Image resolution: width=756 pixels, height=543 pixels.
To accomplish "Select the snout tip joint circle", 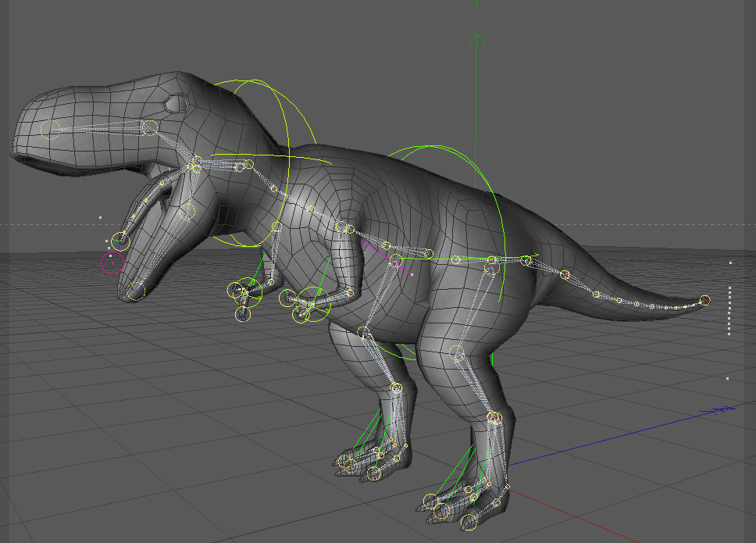I will [x=50, y=129].
